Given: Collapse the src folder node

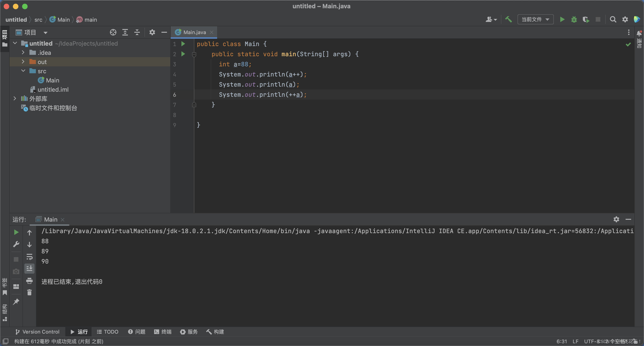Looking at the screenshot, I should tap(23, 71).
